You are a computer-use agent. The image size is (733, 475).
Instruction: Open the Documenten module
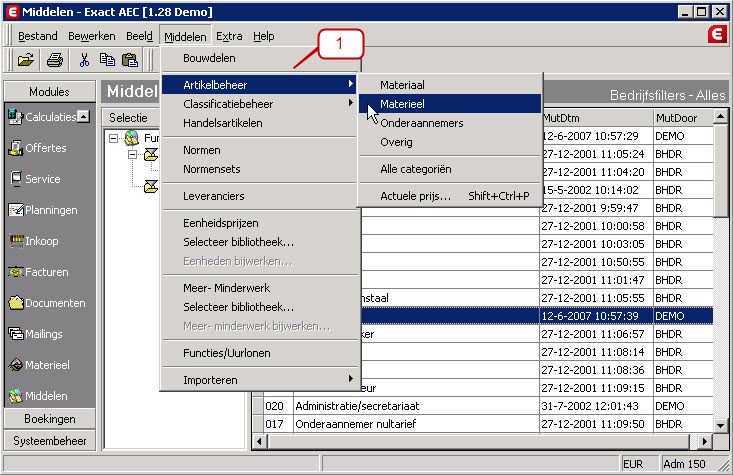pos(47,303)
